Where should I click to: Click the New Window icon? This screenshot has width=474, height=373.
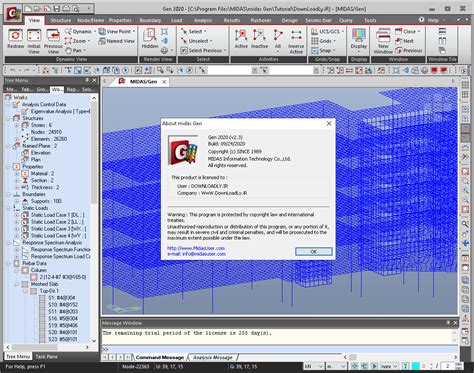pos(383,41)
